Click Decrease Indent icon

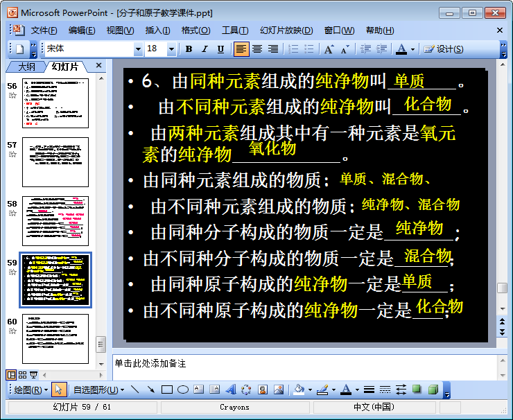(365, 49)
